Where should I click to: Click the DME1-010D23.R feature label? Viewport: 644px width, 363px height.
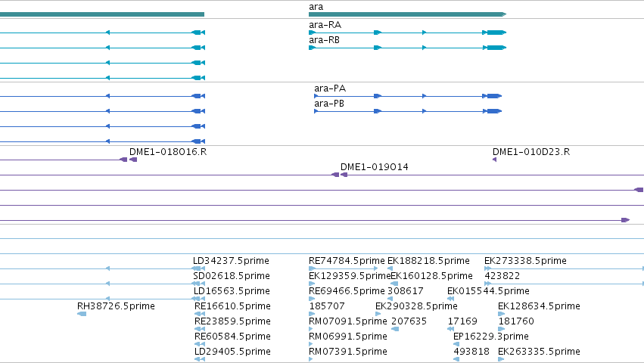[531, 152]
